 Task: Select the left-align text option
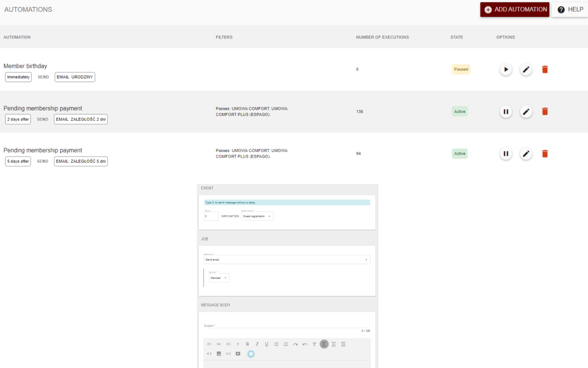point(324,344)
